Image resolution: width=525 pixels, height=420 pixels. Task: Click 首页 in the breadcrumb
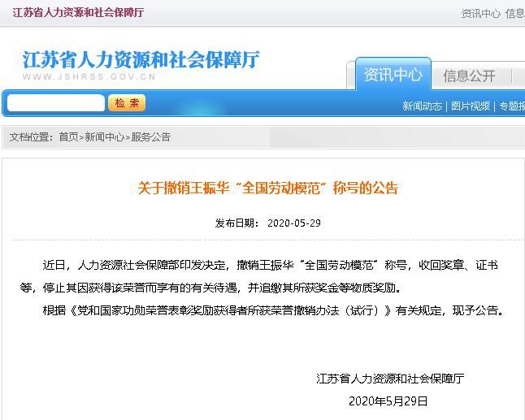[x=68, y=137]
